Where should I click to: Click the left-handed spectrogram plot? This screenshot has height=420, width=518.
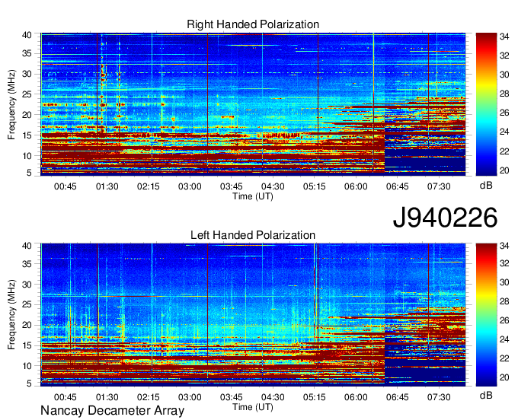(x=253, y=314)
